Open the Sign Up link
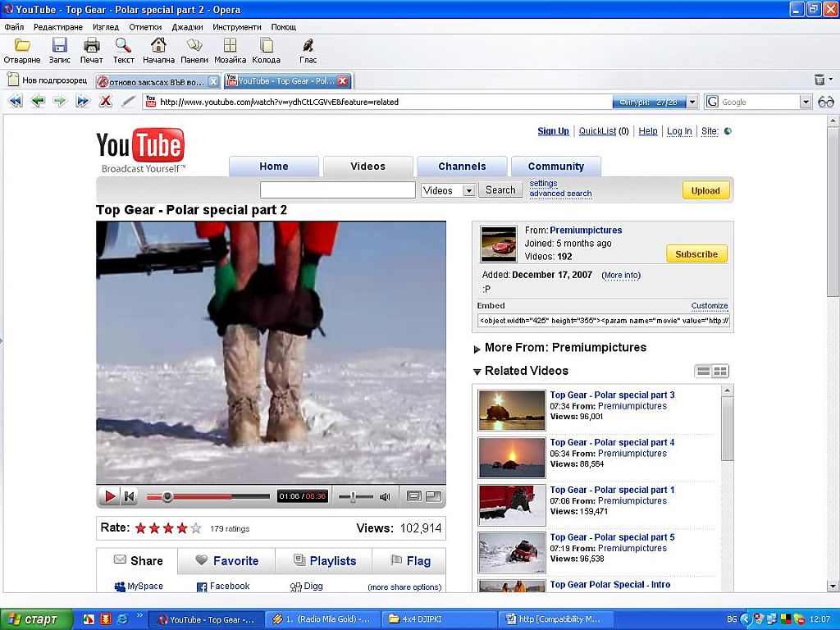 (554, 131)
